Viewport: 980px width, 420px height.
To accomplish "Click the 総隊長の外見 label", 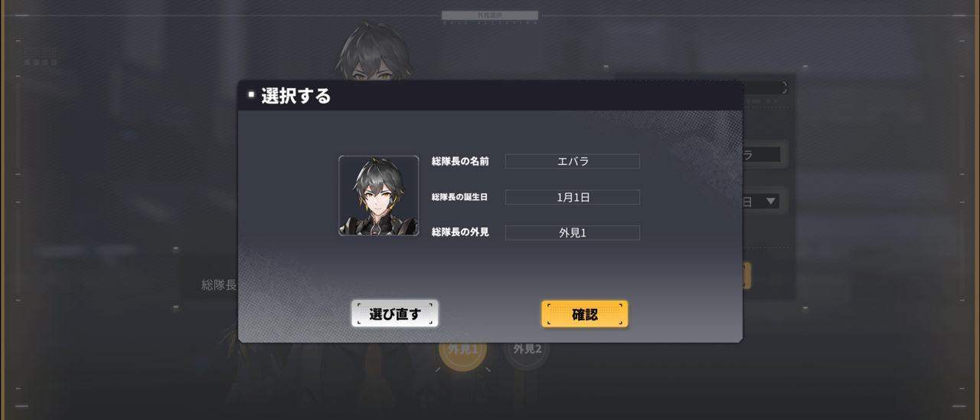I will coord(460,231).
